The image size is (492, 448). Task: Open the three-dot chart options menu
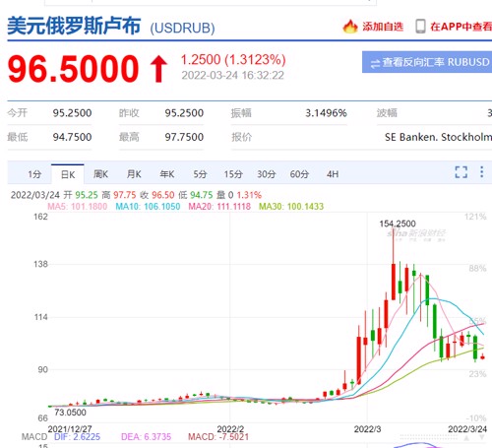point(481,172)
